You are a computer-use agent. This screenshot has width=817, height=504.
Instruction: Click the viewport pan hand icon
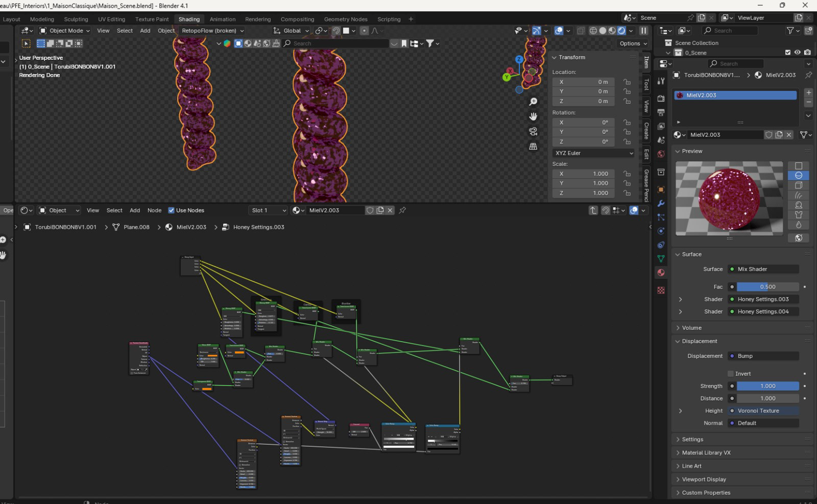pyautogui.click(x=533, y=116)
